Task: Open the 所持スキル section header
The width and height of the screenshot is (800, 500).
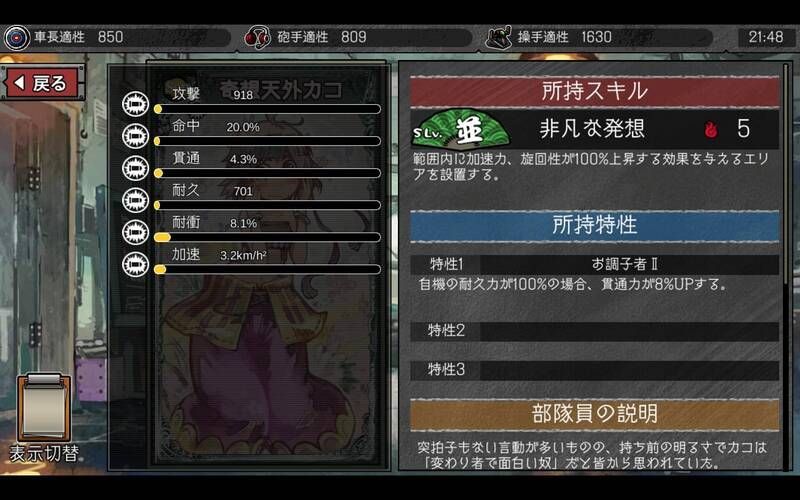Action: pyautogui.click(x=594, y=92)
